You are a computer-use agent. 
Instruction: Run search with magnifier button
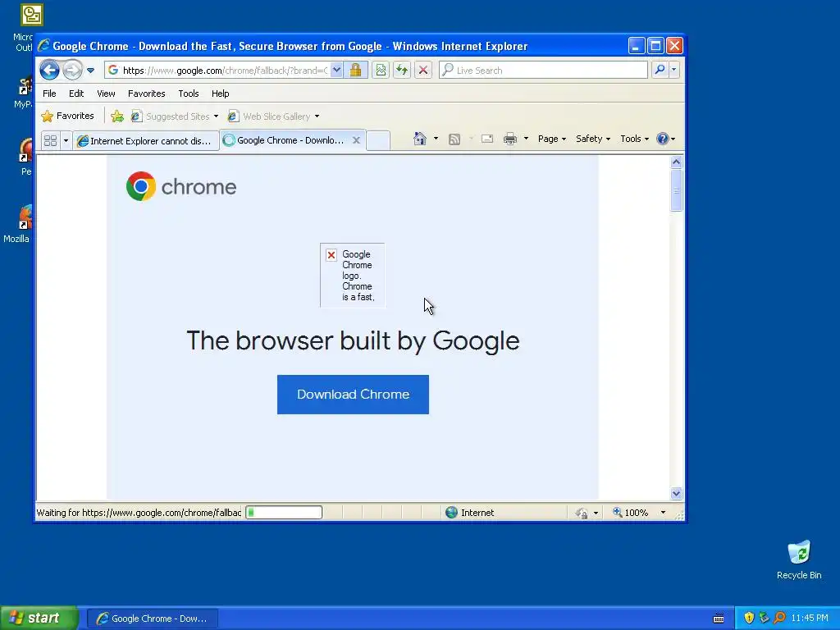[660, 70]
